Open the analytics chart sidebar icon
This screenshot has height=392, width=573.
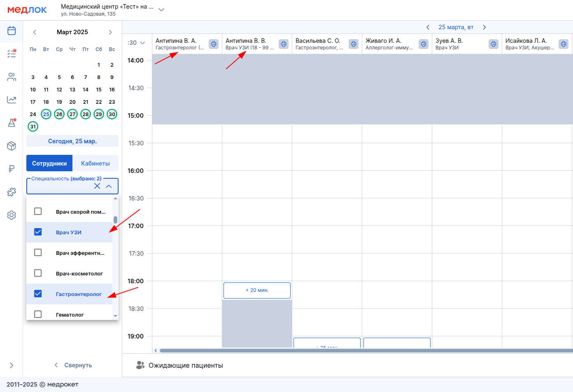coord(12,100)
